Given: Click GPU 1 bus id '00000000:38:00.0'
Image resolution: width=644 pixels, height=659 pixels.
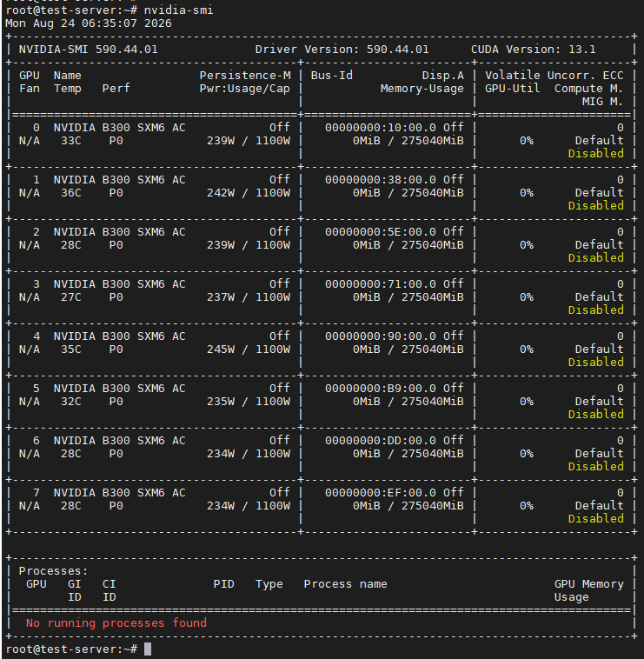Looking at the screenshot, I should pos(380,179).
